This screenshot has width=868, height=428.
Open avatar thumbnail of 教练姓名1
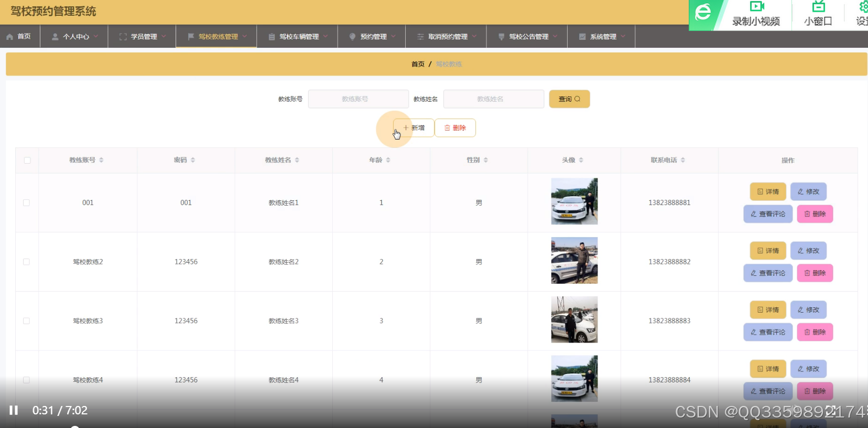[x=574, y=201]
